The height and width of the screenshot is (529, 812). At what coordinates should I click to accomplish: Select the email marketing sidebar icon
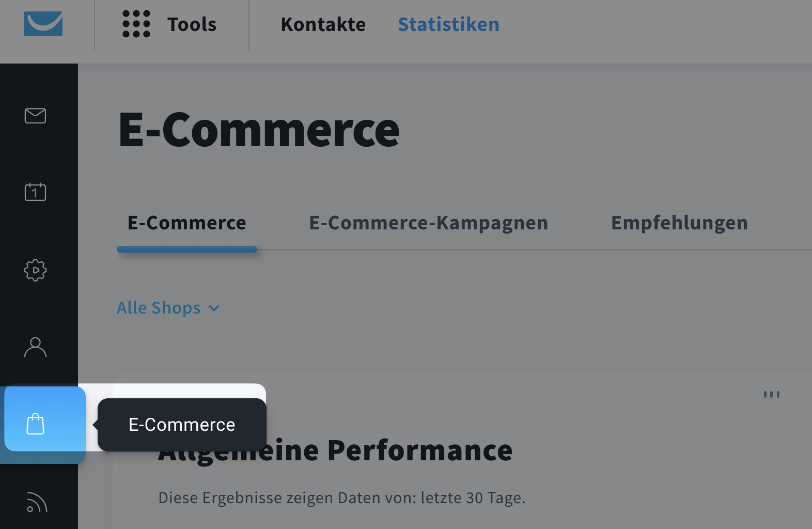(x=35, y=115)
